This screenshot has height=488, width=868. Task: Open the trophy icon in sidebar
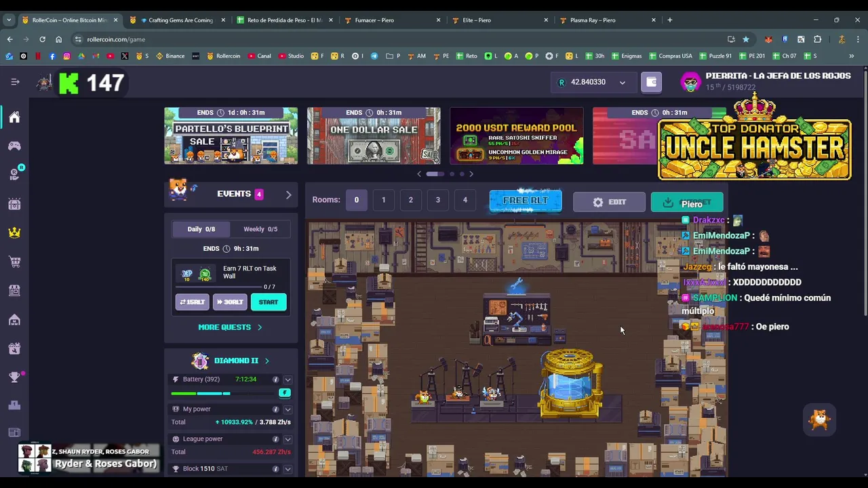pyautogui.click(x=14, y=377)
